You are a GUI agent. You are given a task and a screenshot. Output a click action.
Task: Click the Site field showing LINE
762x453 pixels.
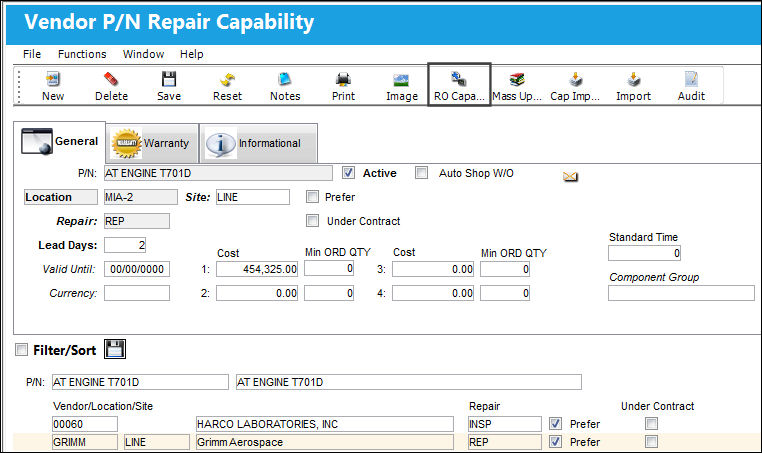coord(253,197)
